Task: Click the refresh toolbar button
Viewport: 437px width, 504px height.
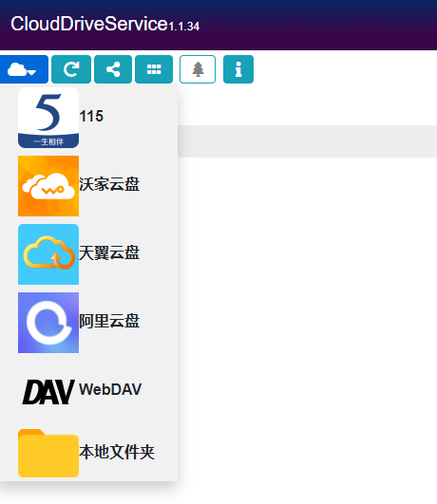Action: (71, 69)
